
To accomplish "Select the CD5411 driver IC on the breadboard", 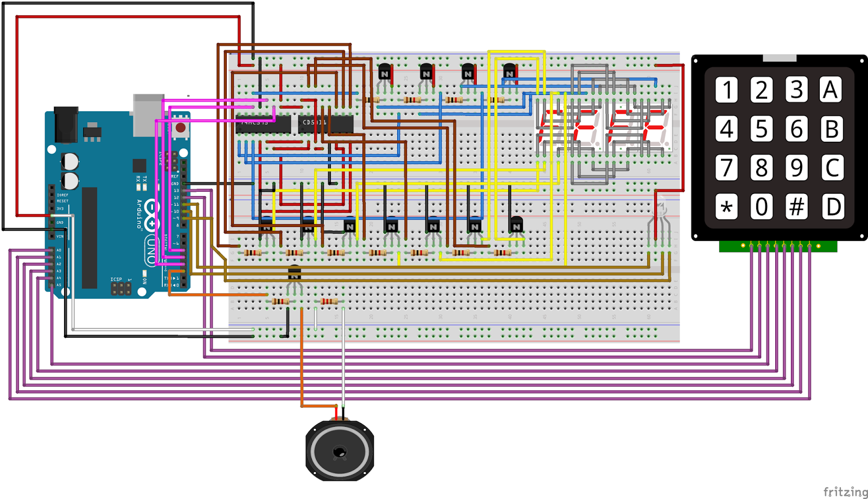I will 324,123.
